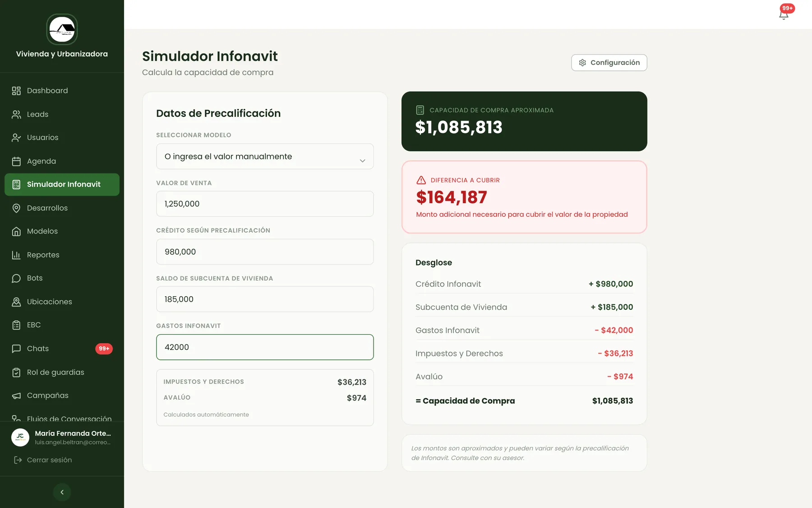The height and width of the screenshot is (508, 812).
Task: Open the Chats section
Action: point(62,349)
